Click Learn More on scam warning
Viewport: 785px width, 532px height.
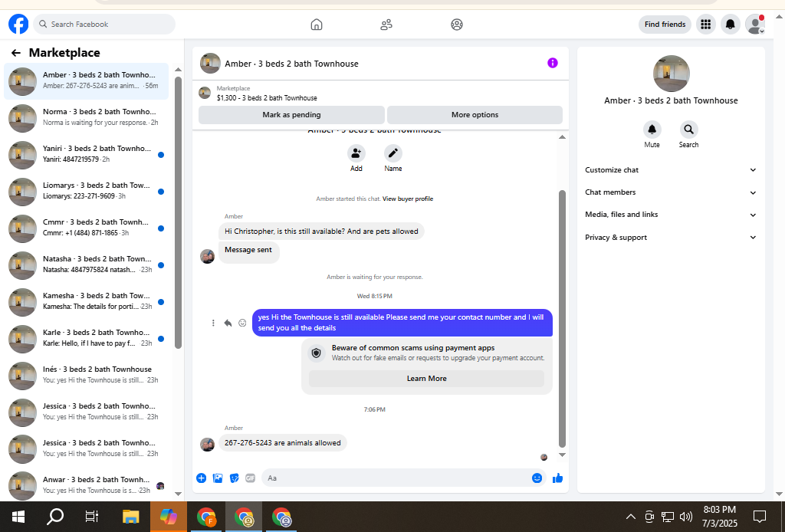tap(426, 379)
